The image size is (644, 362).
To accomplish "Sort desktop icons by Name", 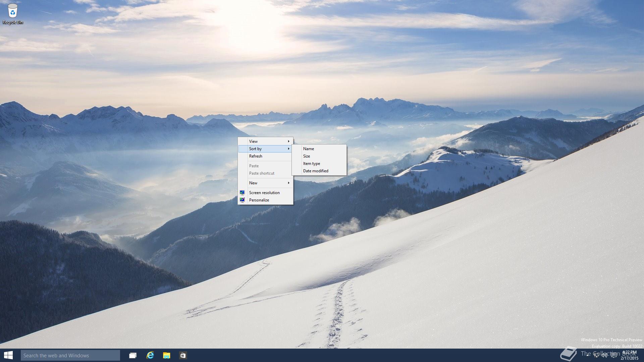I will (319, 149).
